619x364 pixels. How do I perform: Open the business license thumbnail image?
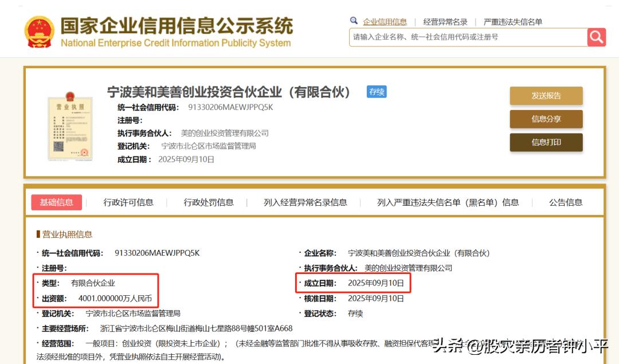[70, 126]
